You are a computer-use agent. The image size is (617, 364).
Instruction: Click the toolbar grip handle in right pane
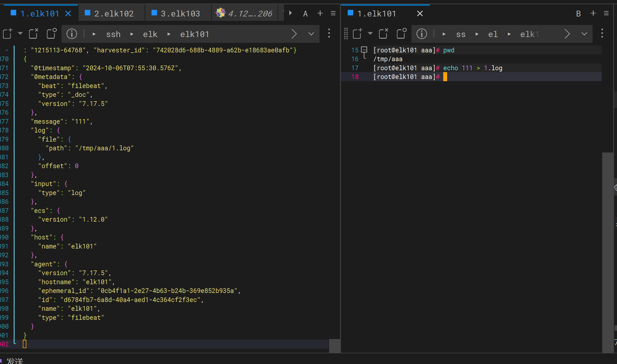(x=346, y=33)
